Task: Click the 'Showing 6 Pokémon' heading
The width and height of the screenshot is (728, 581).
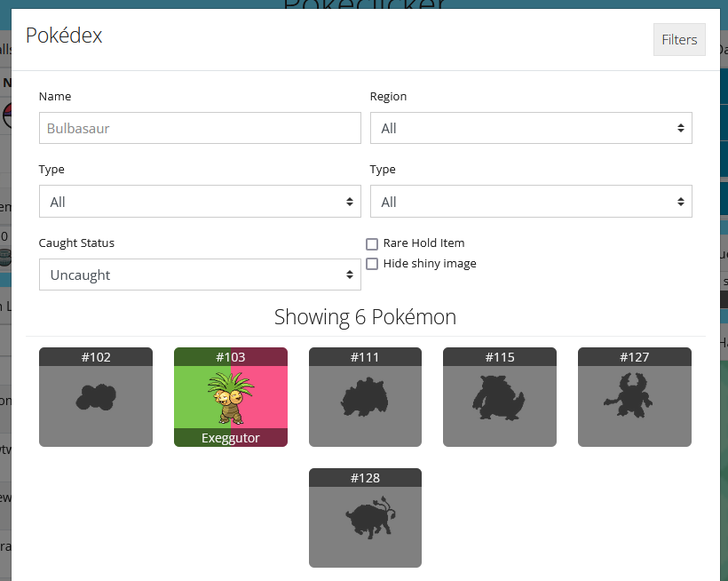Action: pos(366,317)
